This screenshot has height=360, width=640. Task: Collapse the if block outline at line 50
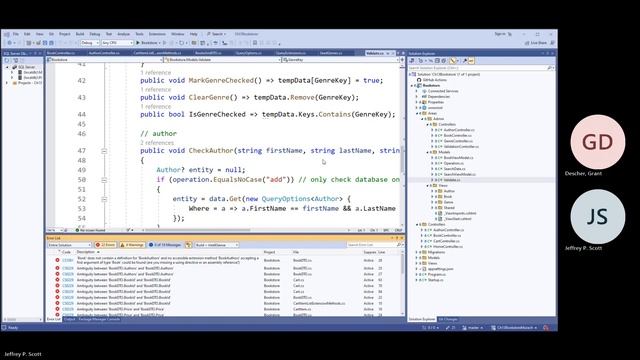tap(104, 180)
